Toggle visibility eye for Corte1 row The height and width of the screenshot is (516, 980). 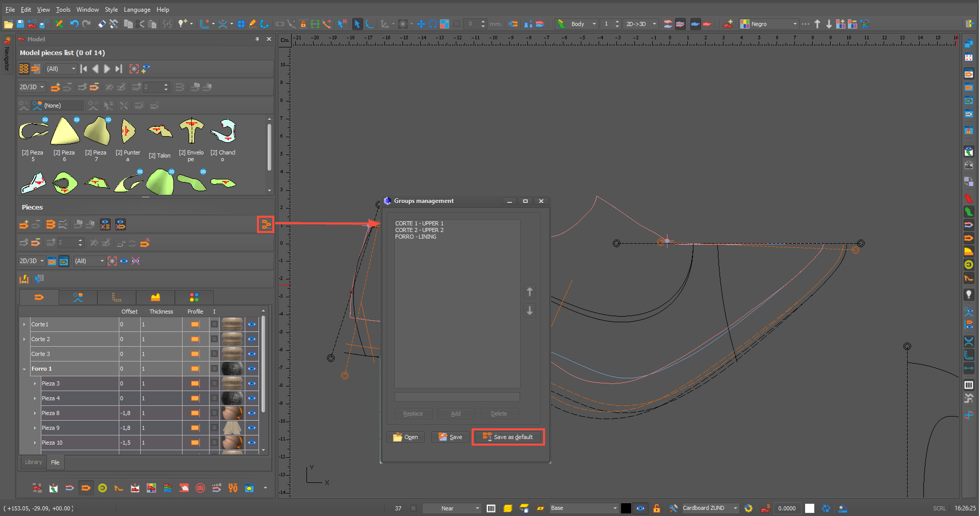pos(252,324)
